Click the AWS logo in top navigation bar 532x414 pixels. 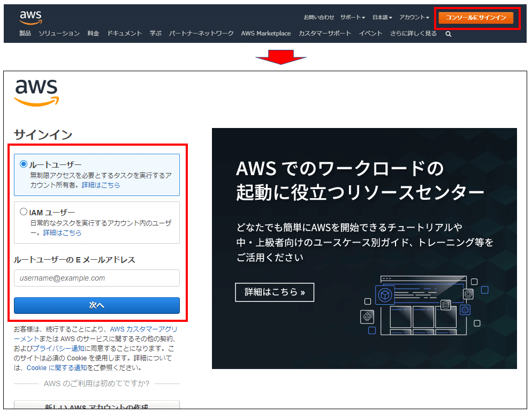pos(31,17)
